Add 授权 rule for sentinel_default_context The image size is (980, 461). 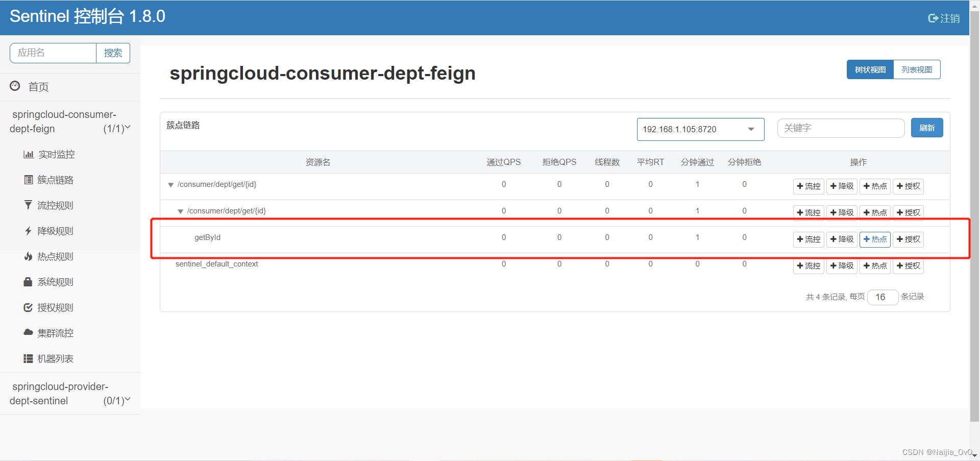coord(908,266)
